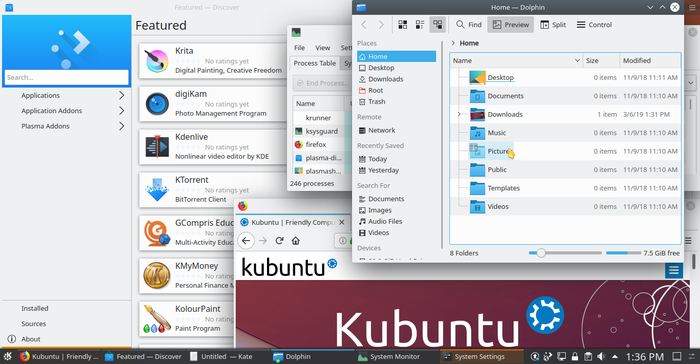Click breadcrumb arrow before Home
The image size is (700, 364).
[453, 43]
